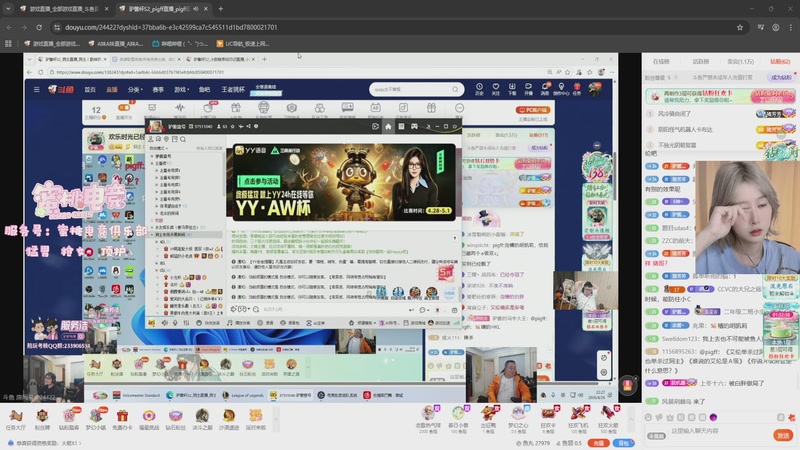Open the 免费办卡 gift box icon

click(x=122, y=420)
